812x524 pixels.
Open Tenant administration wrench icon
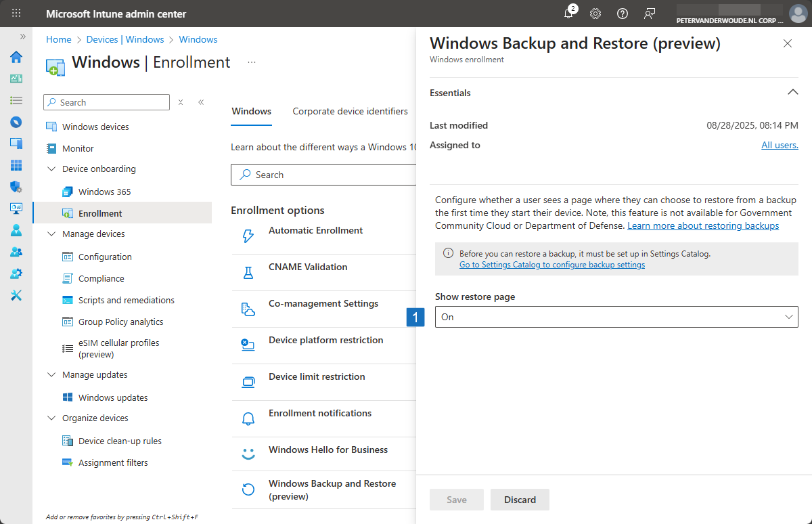coord(16,295)
